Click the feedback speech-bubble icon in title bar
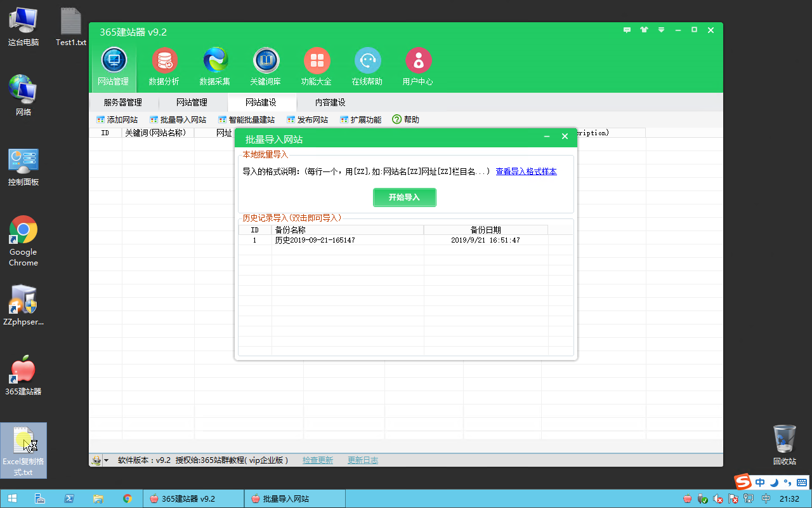Viewport: 812px width, 508px height. tap(627, 30)
